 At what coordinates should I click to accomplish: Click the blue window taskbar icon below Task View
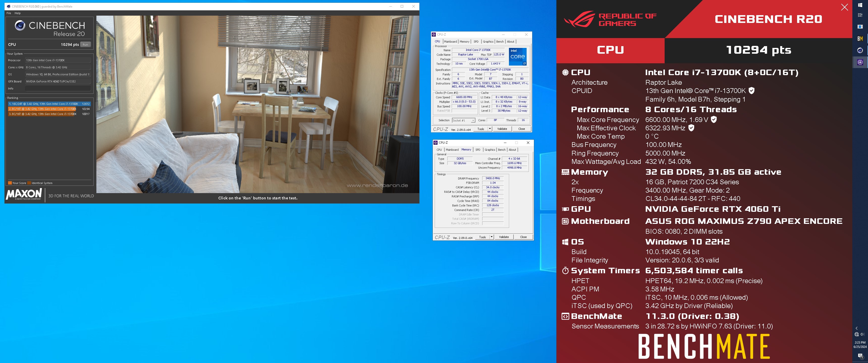pos(860,27)
